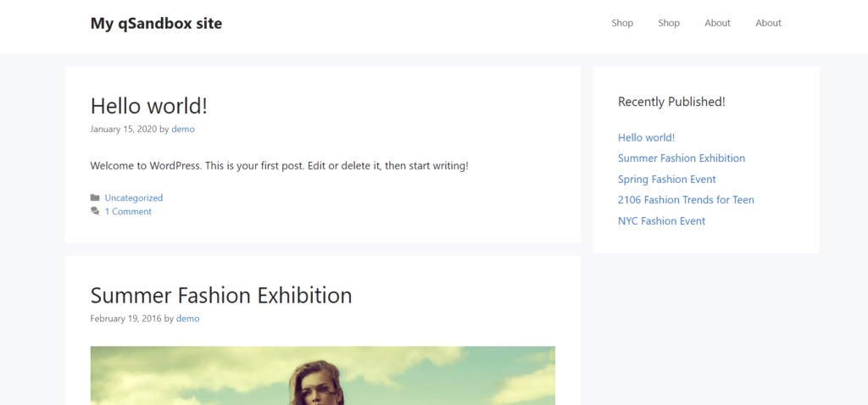
Task: Open the Summer Fashion featured image
Action: pyautogui.click(x=323, y=375)
